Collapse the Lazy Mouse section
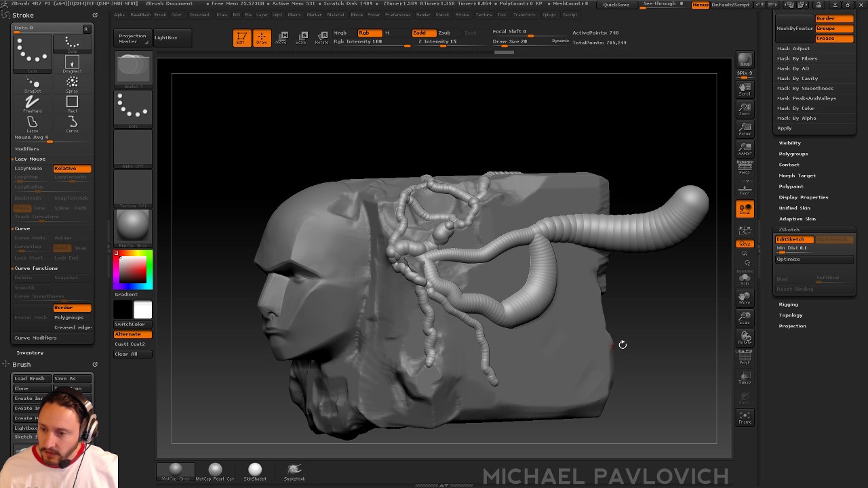Screen dimensions: 868x488 pos(30,159)
